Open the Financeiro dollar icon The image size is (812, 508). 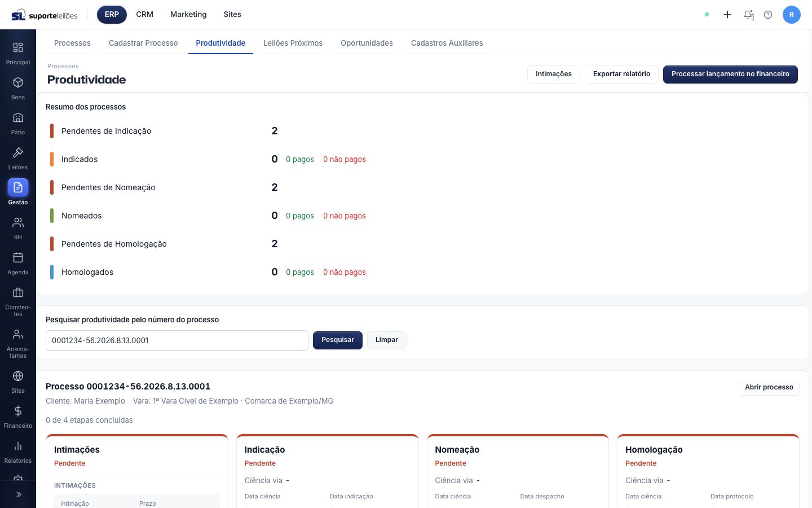click(x=18, y=411)
